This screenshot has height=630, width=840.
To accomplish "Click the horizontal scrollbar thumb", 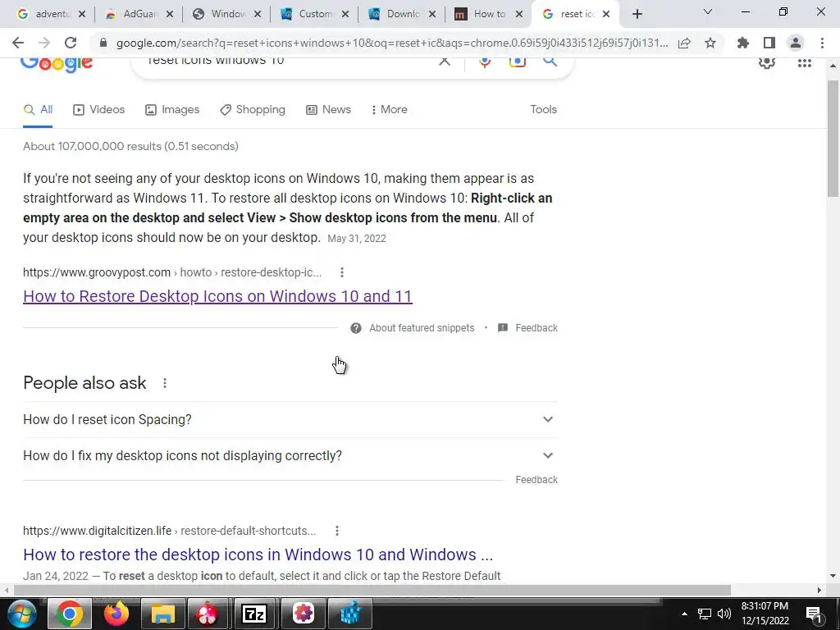I will (372, 590).
